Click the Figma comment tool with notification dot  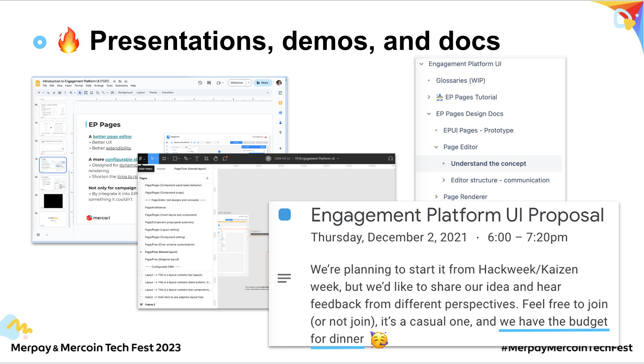tap(225, 159)
